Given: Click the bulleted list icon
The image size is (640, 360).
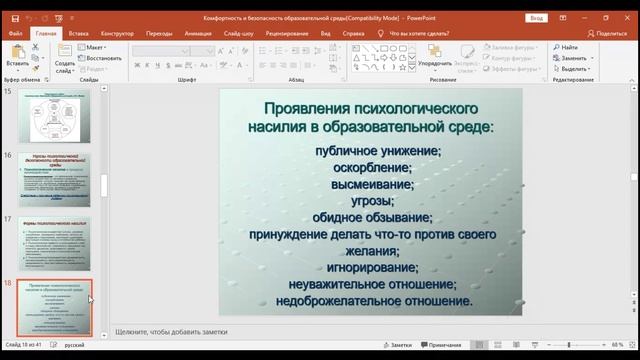Looking at the screenshot, I should 262,51.
